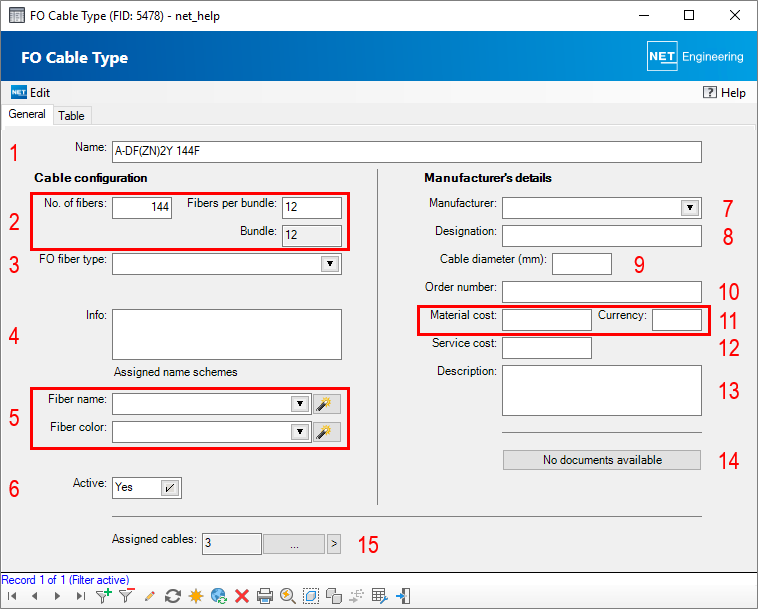758x609 pixels.
Task: Click the Bundle field
Action: click(x=312, y=236)
